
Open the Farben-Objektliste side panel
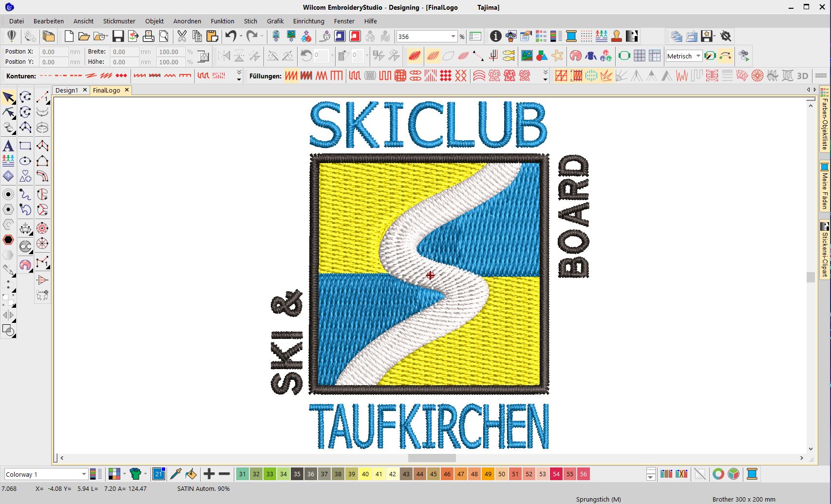coord(825,120)
